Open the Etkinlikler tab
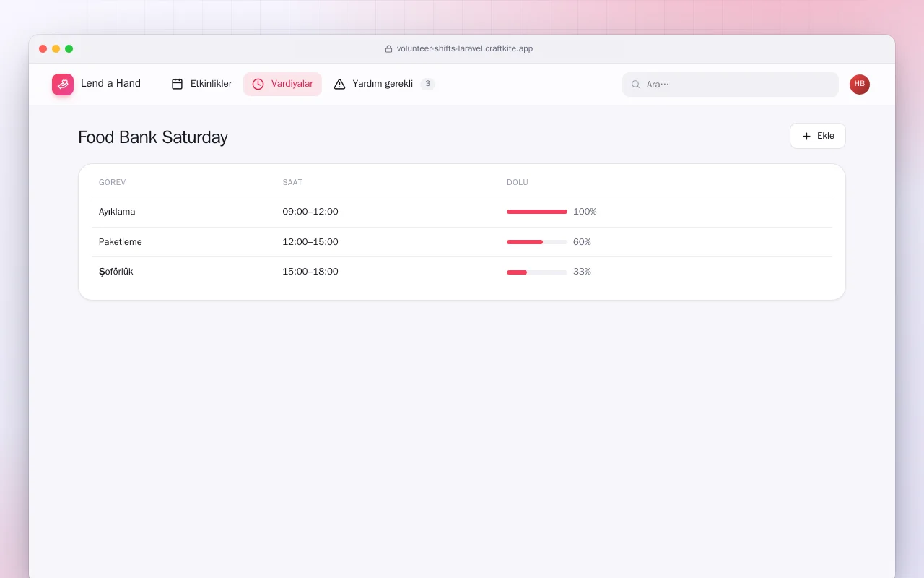Screen dimensions: 924x578 pyautogui.click(x=201, y=84)
